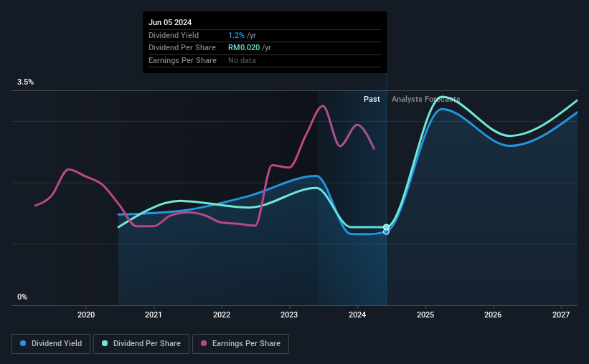Viewport: 589px width, 364px height.
Task: Click the 2020 x-axis label
Action: 86,315
